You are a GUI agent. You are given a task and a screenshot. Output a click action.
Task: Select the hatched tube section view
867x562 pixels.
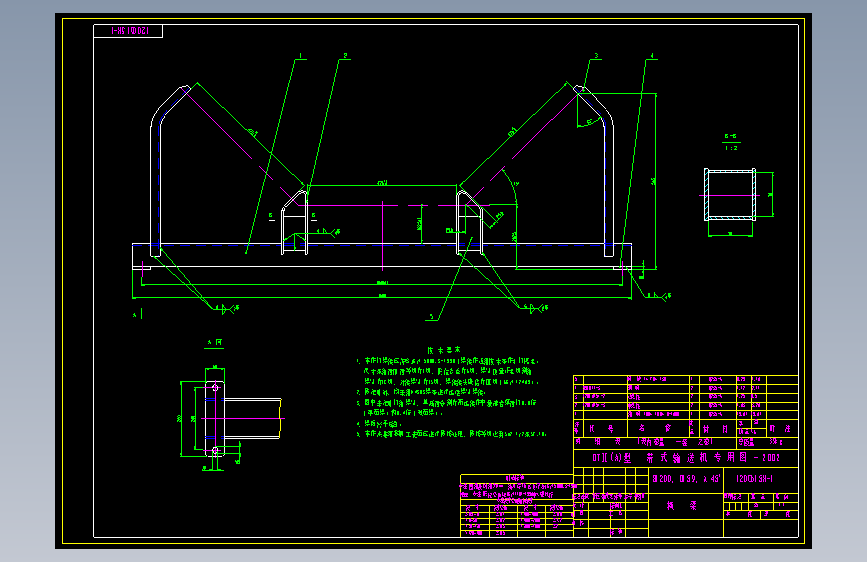click(x=730, y=195)
